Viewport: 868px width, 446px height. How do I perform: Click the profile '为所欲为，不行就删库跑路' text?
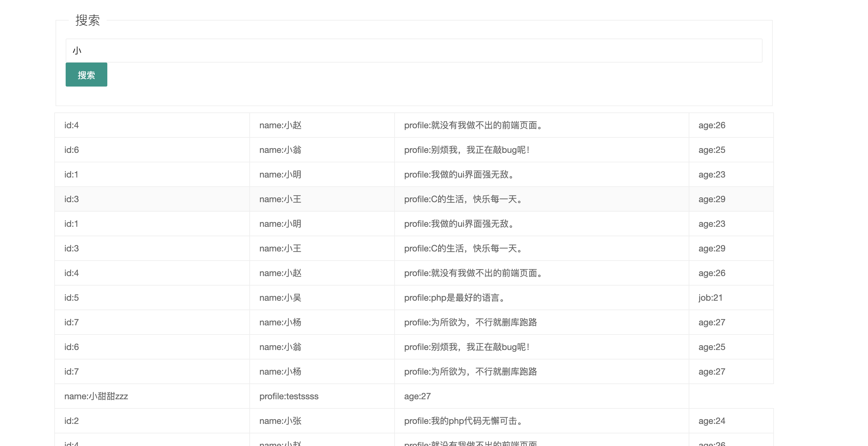click(x=471, y=322)
